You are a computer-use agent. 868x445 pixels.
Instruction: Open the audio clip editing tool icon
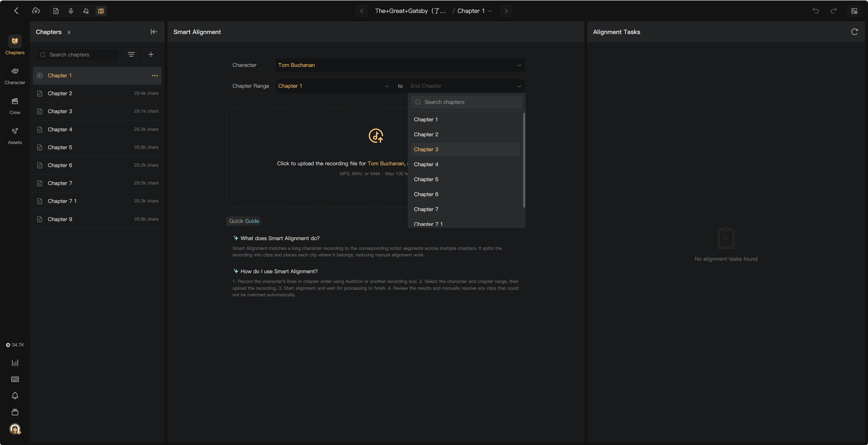click(86, 11)
